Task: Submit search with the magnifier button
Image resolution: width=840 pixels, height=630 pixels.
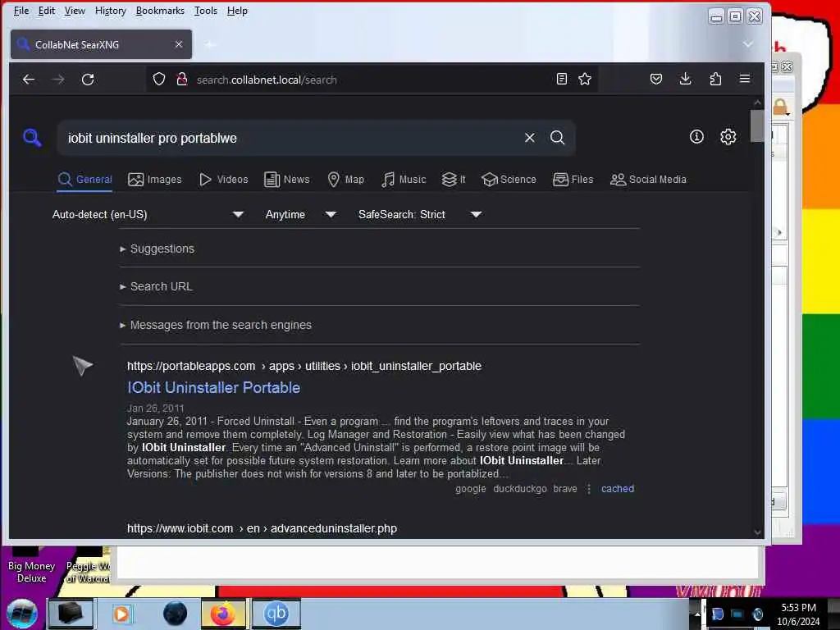Action: [557, 138]
